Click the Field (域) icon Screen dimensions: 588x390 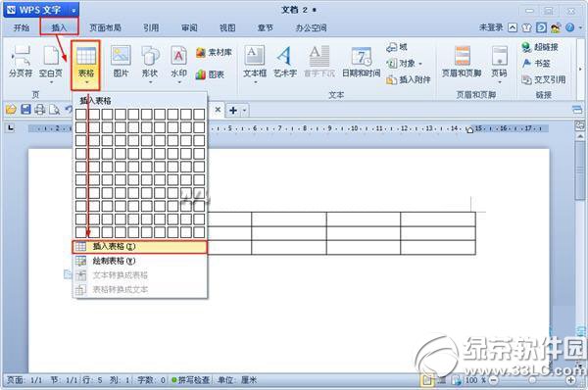[x=397, y=47]
